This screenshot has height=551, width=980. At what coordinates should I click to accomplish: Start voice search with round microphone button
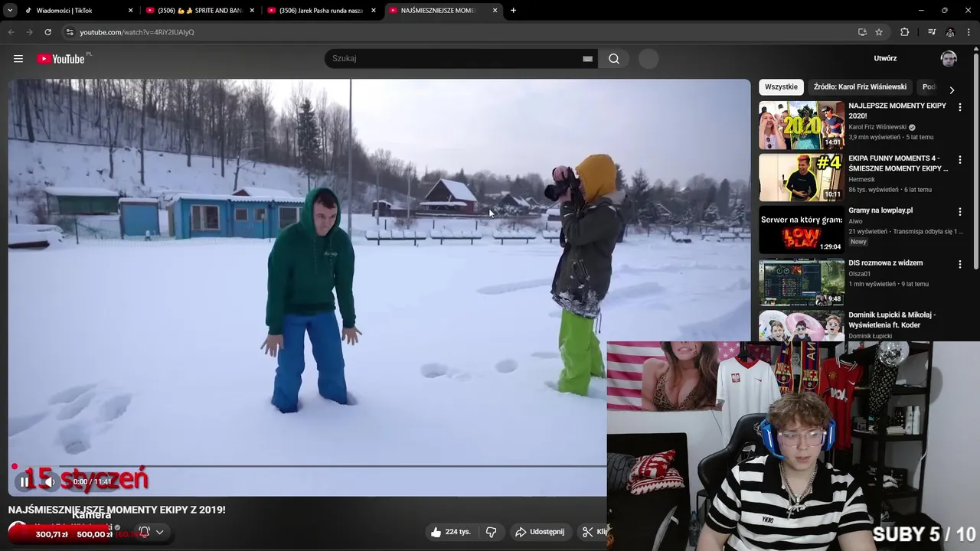(648, 59)
